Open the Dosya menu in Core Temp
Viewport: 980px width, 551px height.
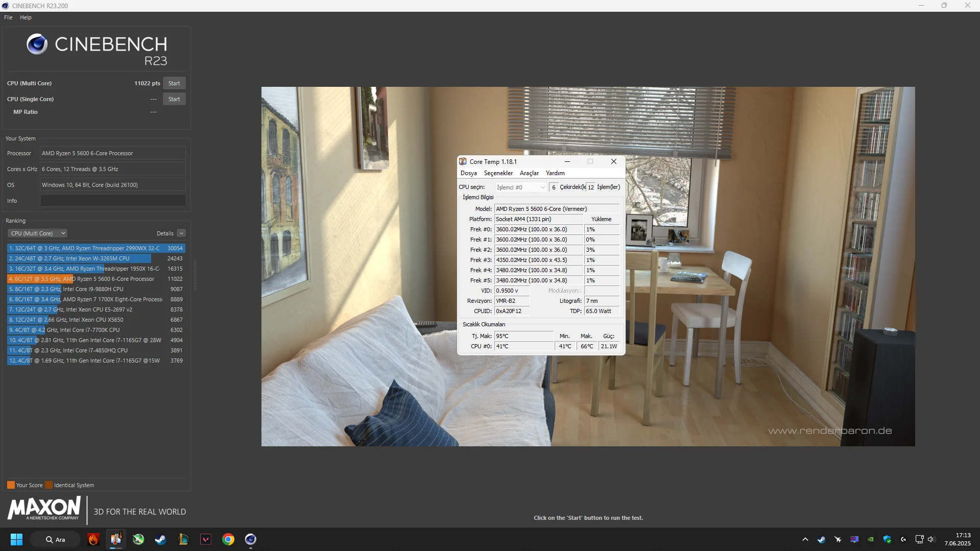469,173
